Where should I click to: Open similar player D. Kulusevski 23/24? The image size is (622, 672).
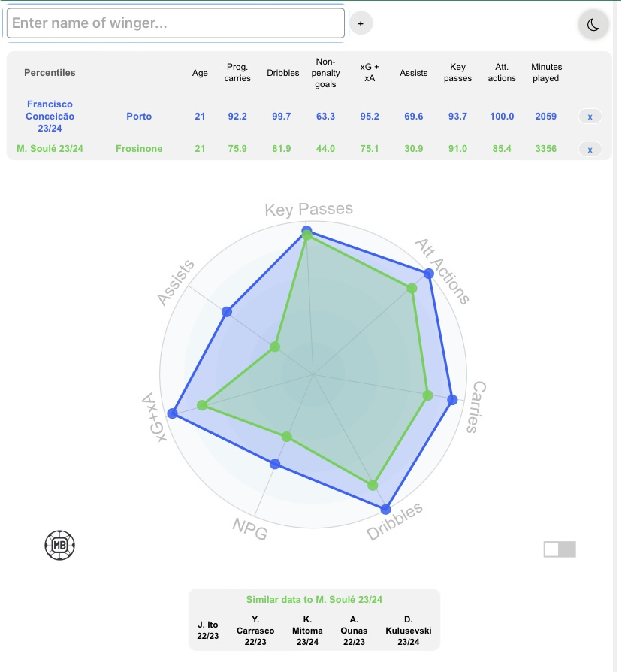point(408,631)
